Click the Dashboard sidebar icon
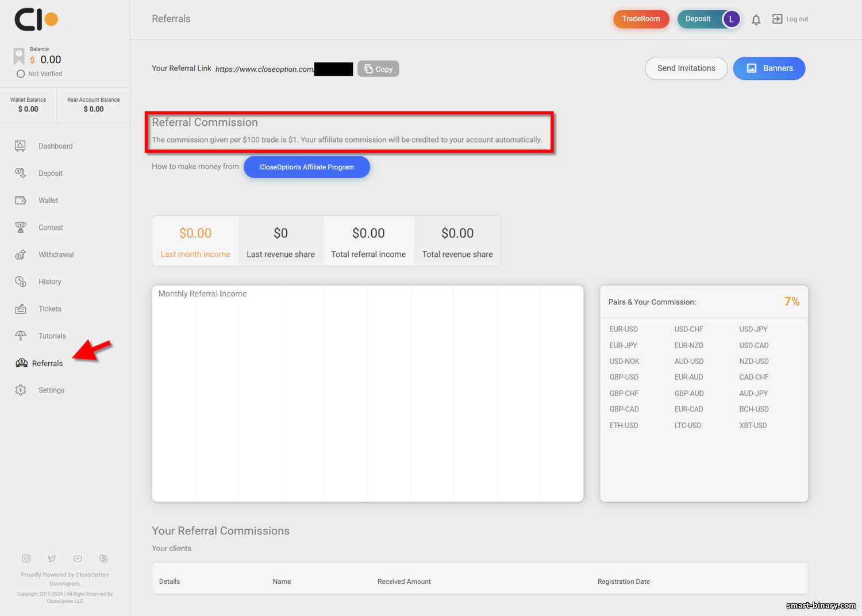The width and height of the screenshot is (862, 616). tap(21, 146)
